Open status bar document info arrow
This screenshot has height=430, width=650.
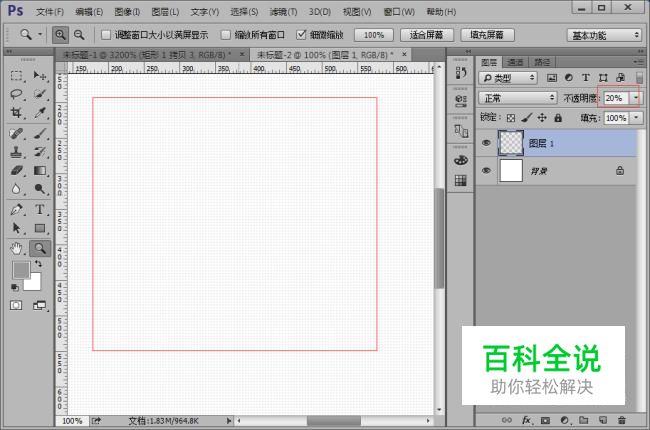pyautogui.click(x=229, y=421)
